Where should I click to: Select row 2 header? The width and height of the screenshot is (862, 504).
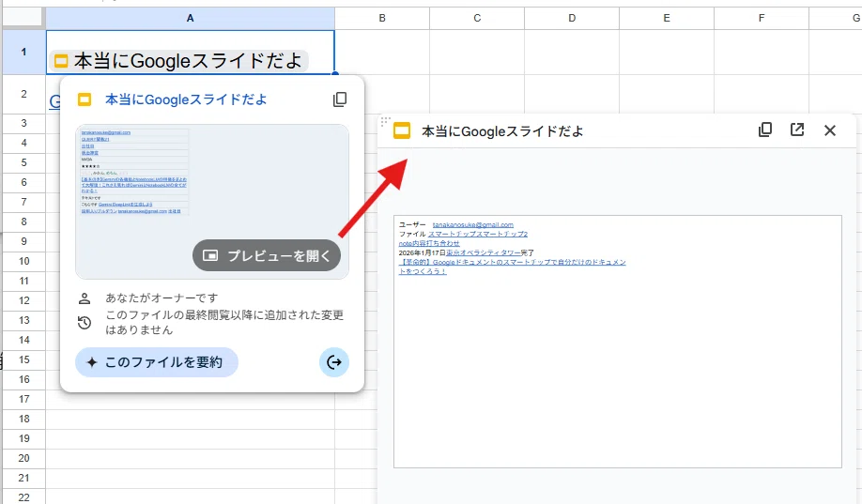pyautogui.click(x=23, y=94)
